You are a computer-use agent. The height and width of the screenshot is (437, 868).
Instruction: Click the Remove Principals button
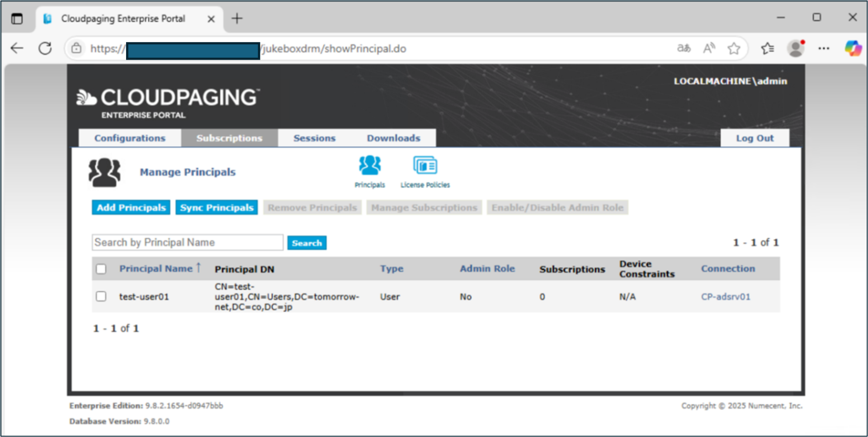pos(312,207)
